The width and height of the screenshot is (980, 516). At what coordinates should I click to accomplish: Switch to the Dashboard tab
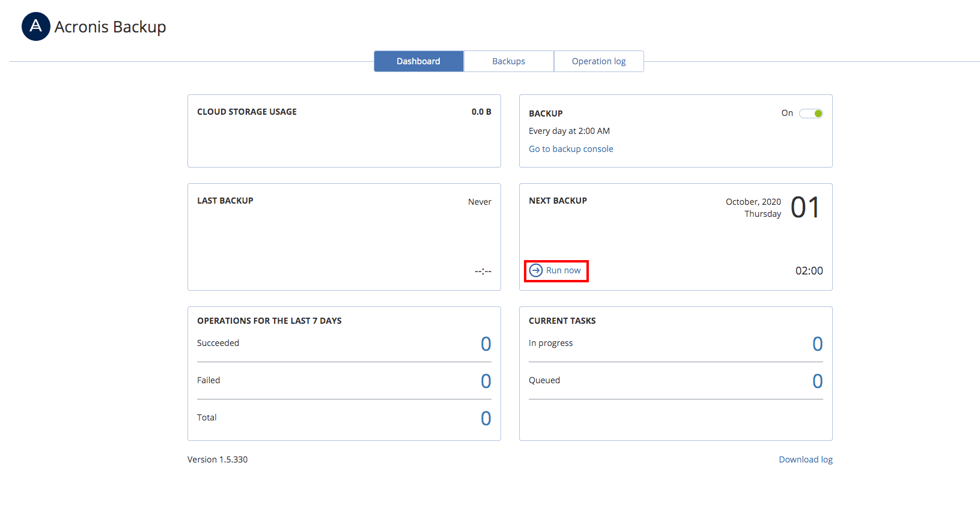pyautogui.click(x=419, y=61)
